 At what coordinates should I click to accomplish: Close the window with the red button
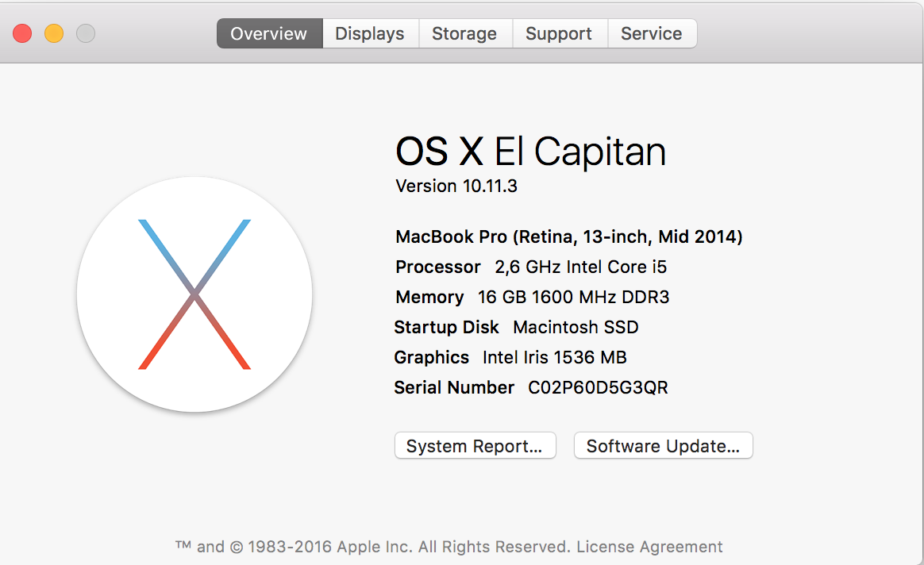[22, 33]
